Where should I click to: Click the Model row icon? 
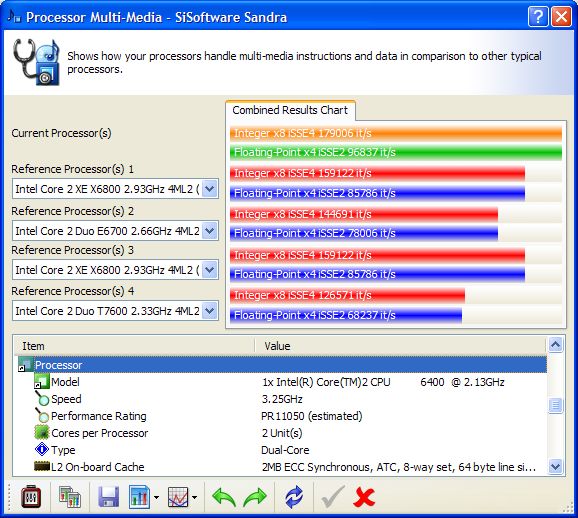(x=41, y=382)
